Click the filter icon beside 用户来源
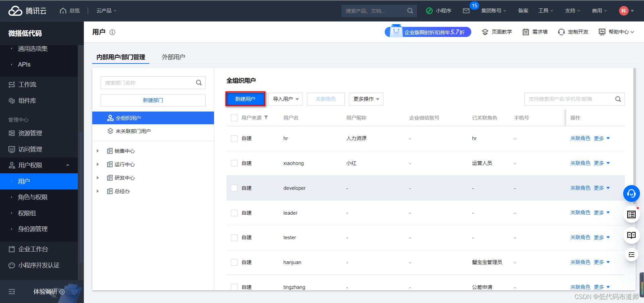The height and width of the screenshot is (303, 644). (266, 118)
